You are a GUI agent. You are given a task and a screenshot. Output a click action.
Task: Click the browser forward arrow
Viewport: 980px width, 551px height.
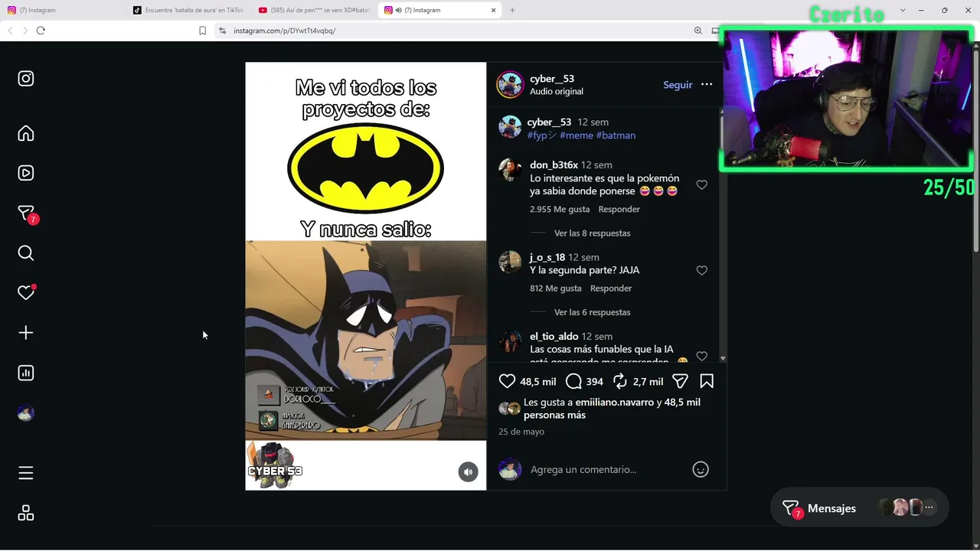click(25, 31)
